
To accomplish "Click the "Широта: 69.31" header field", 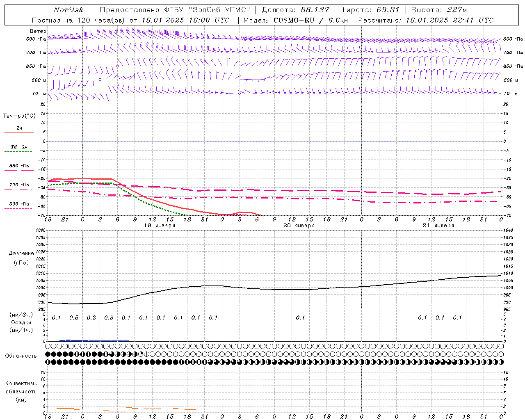I will pyautogui.click(x=370, y=10).
